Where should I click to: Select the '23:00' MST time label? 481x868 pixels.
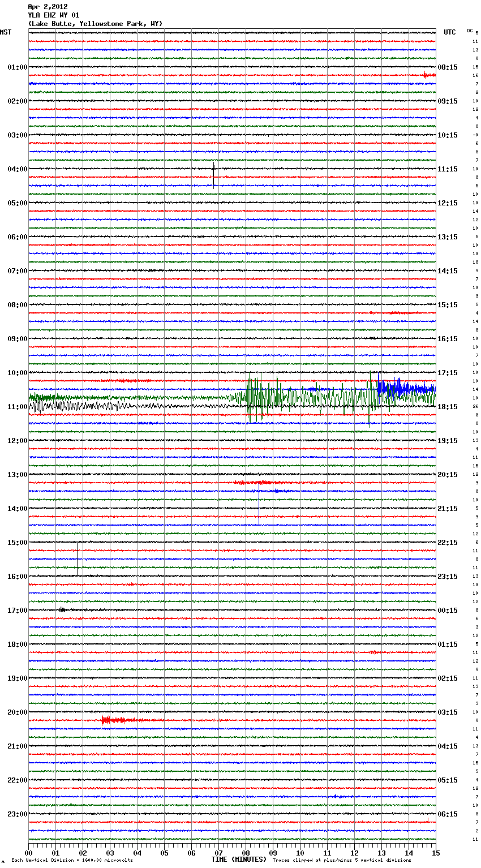tap(18, 814)
